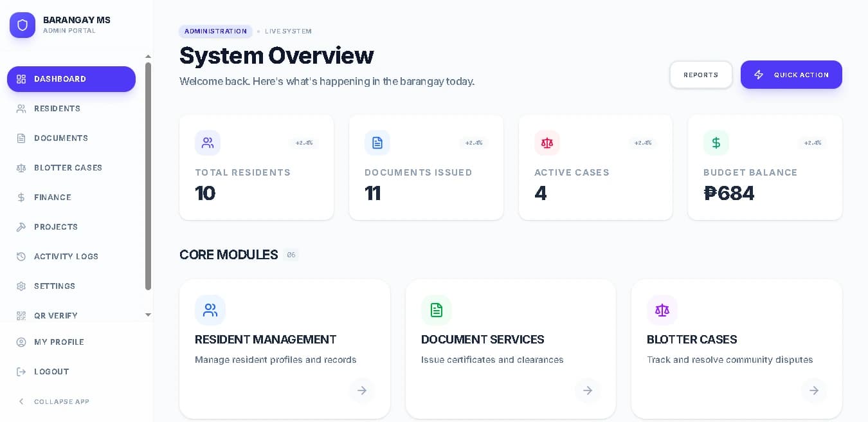This screenshot has height=422, width=868.
Task: Click 'Issue certificates and clearances' text
Action: [x=493, y=360]
